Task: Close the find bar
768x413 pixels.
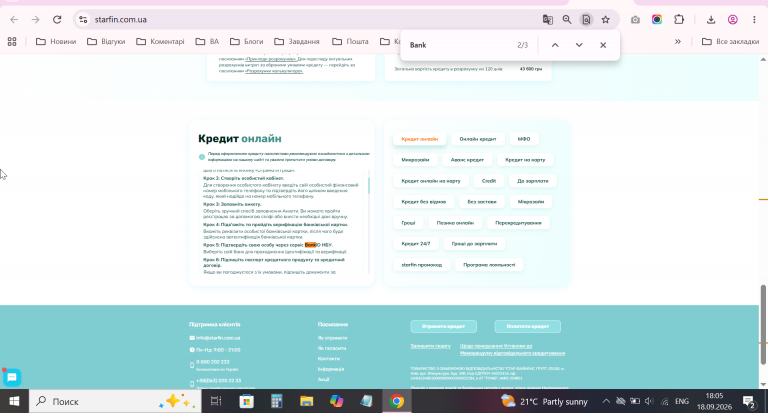Action: click(603, 45)
